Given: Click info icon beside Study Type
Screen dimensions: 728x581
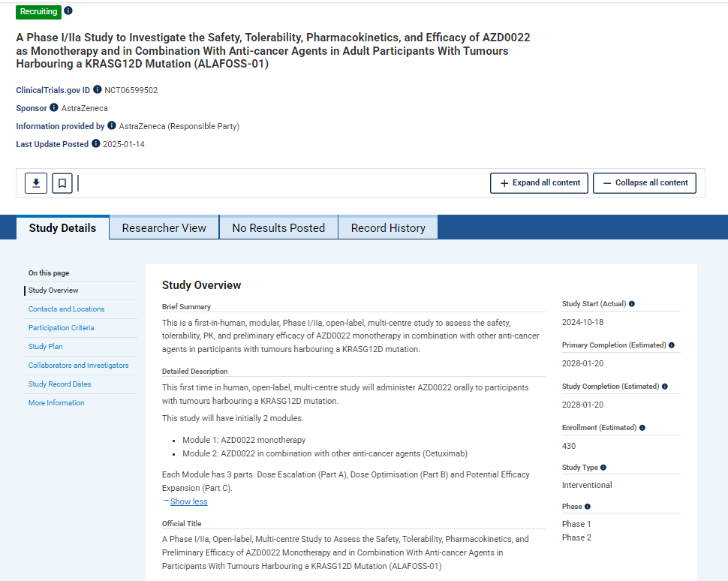Looking at the screenshot, I should coord(603,468).
